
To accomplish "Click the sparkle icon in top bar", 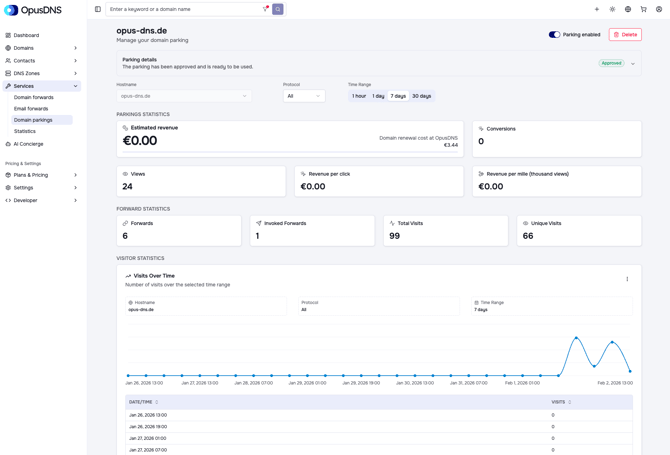I will 597,9.
